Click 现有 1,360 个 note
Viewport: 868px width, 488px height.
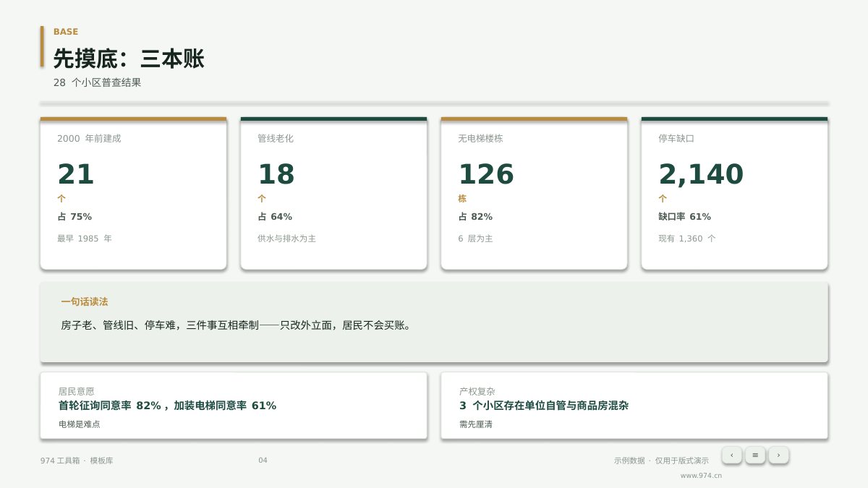(687, 238)
